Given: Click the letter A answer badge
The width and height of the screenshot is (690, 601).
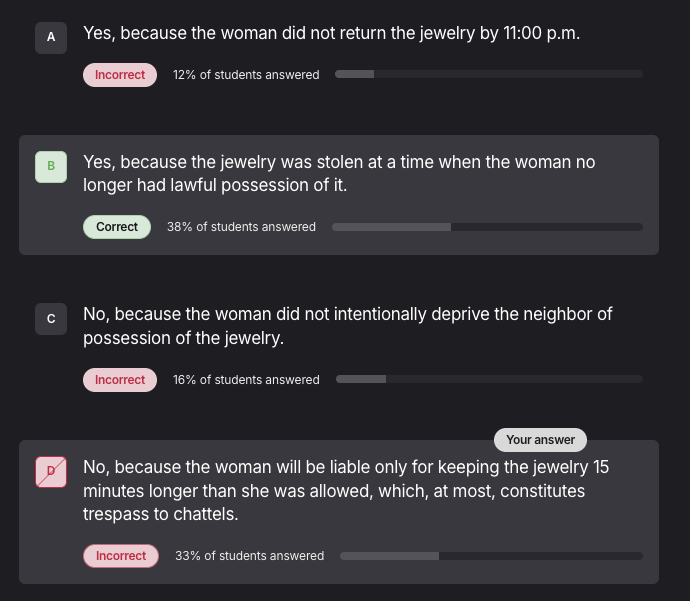Looking at the screenshot, I should pyautogui.click(x=51, y=38).
